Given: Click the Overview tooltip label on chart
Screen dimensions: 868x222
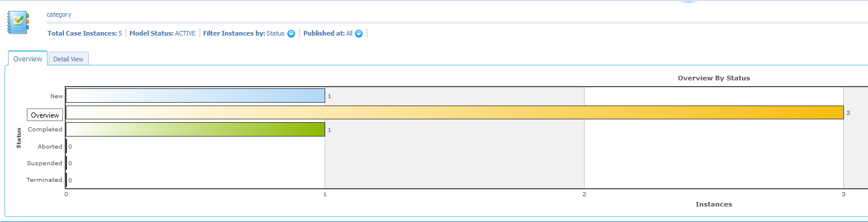Looking at the screenshot, I should (x=45, y=115).
